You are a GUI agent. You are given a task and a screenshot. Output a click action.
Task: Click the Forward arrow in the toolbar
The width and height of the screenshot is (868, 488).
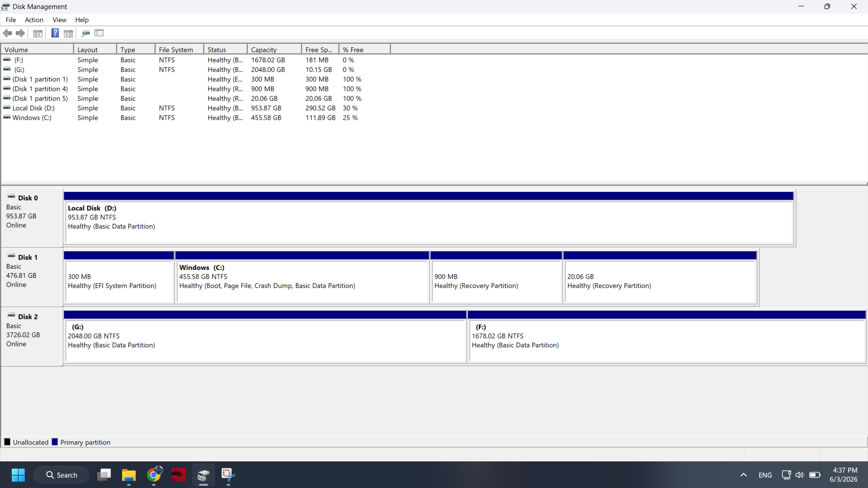(20, 33)
